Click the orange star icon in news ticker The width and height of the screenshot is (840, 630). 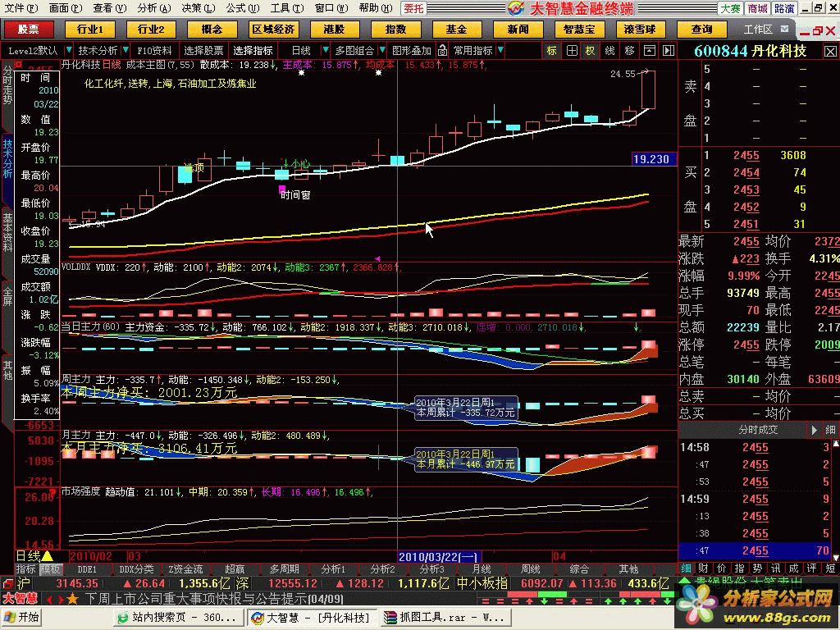click(x=72, y=599)
